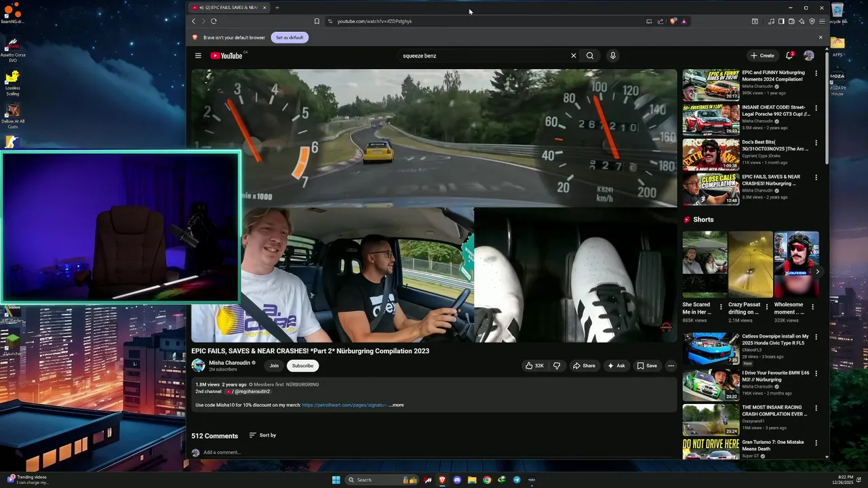Open I Drive Your Favourite BMW E46 thumbnail
The height and width of the screenshot is (488, 868).
(x=711, y=384)
